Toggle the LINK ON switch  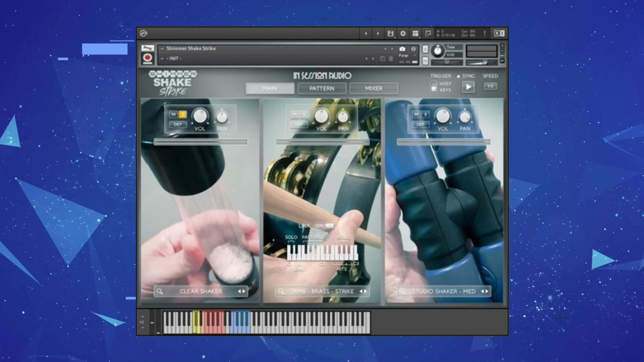click(325, 226)
